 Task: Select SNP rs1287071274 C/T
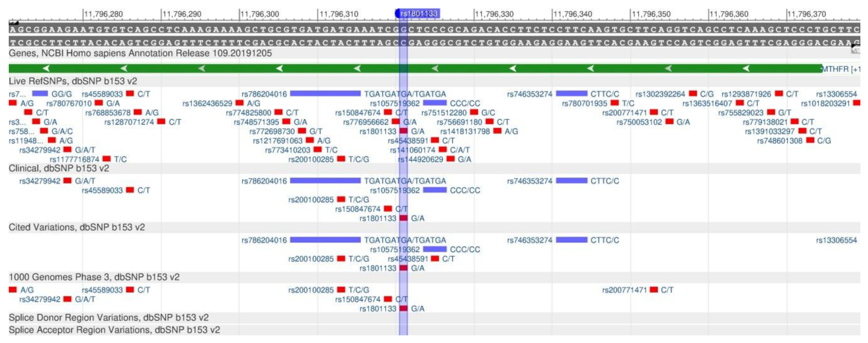tap(162, 122)
